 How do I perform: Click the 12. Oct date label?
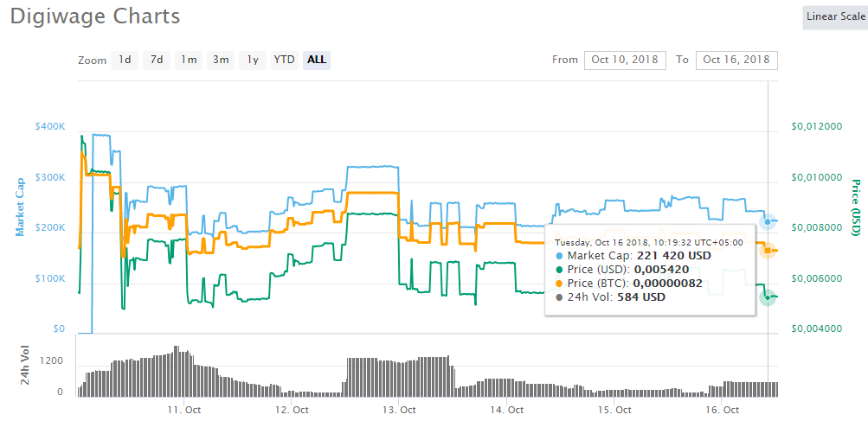[291, 411]
